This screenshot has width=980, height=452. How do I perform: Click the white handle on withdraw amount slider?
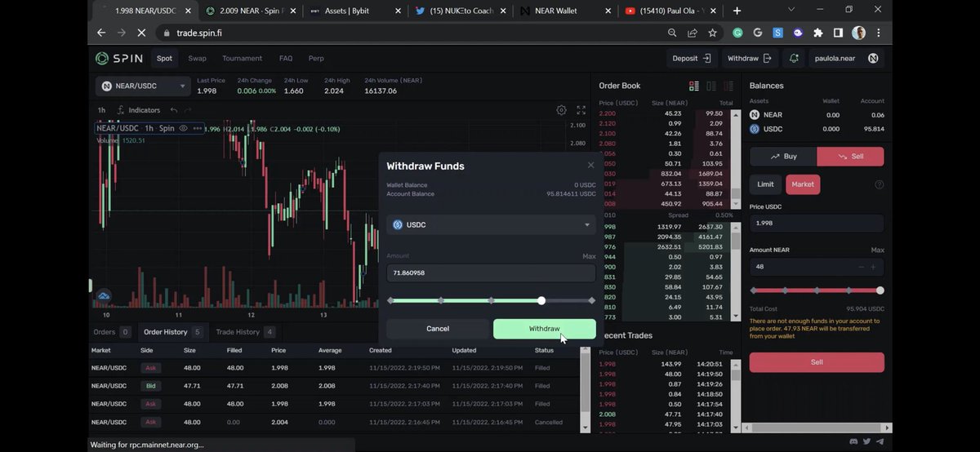click(541, 300)
